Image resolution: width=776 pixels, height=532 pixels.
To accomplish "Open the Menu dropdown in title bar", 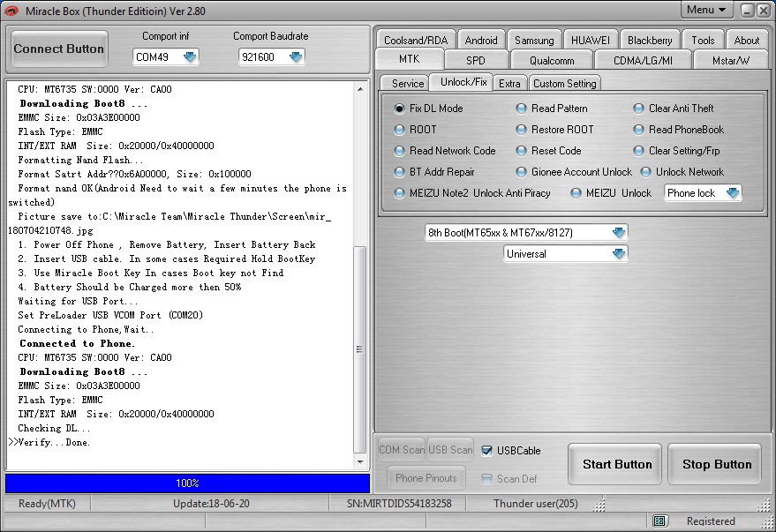I will (705, 10).
